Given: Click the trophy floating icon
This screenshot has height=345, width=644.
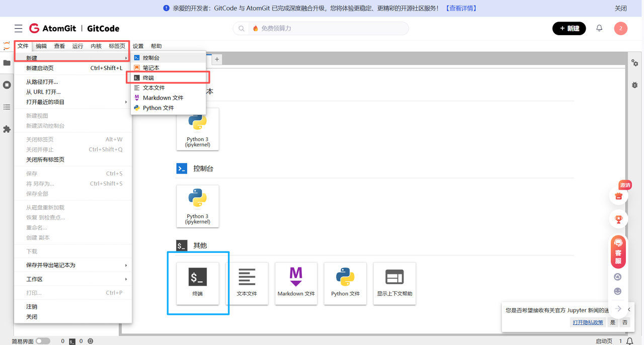Looking at the screenshot, I should [619, 219].
